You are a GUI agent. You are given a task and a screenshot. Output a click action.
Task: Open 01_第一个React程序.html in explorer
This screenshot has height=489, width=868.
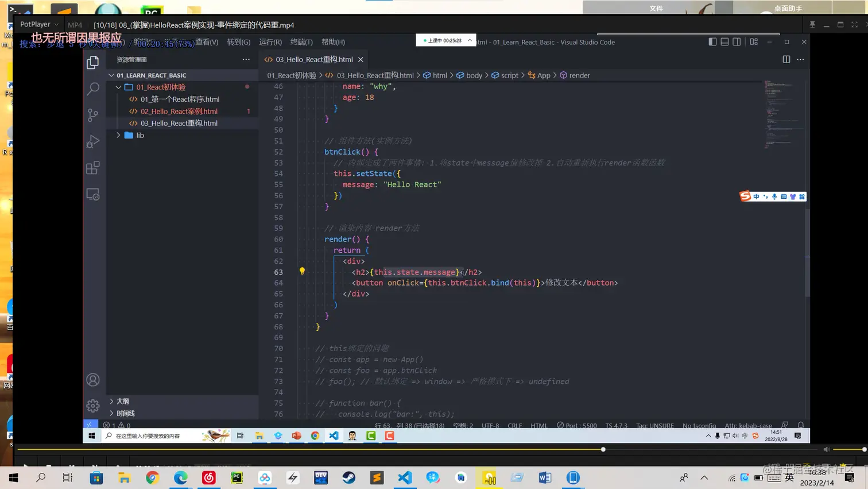click(x=180, y=99)
